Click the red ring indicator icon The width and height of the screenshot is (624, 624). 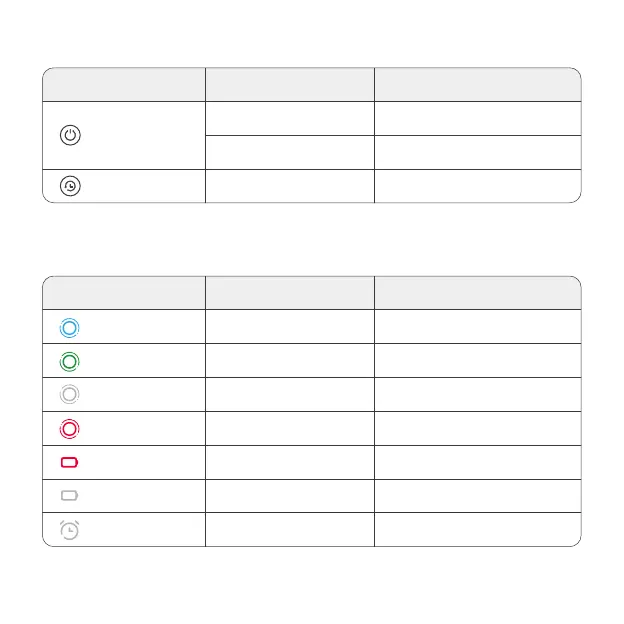pos(70,429)
